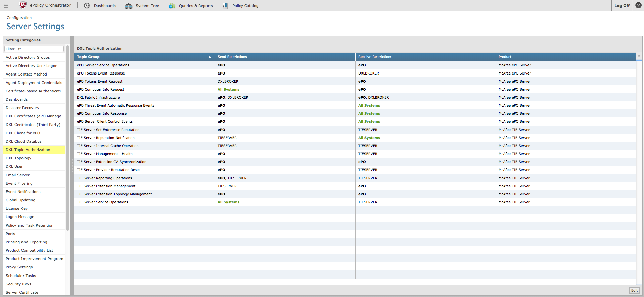The image size is (644, 297).
Task: Click the Edit button
Action: pyautogui.click(x=634, y=290)
